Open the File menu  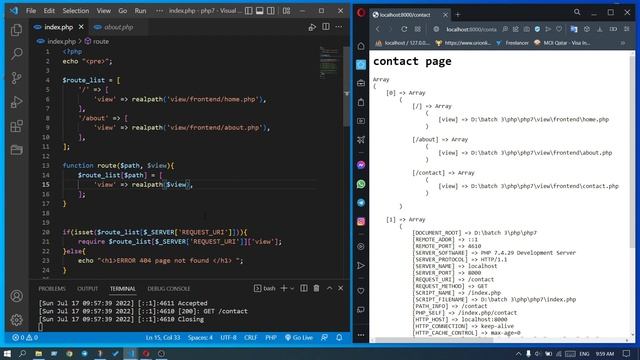[31, 11]
